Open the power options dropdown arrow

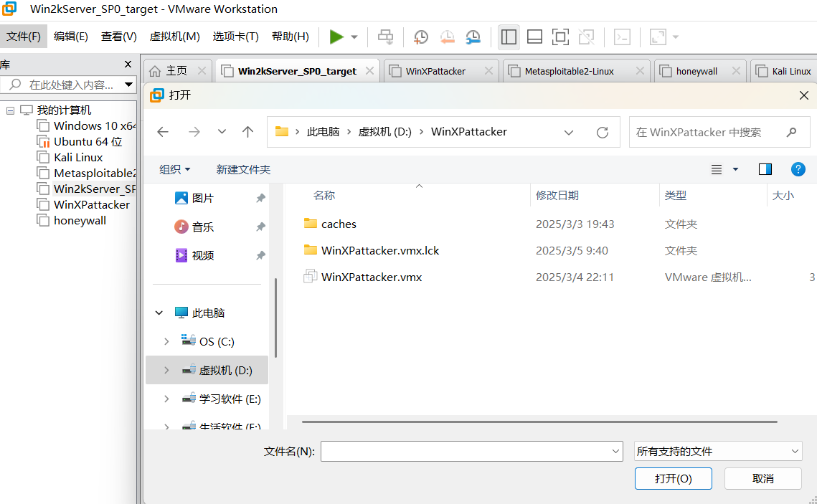[354, 37]
